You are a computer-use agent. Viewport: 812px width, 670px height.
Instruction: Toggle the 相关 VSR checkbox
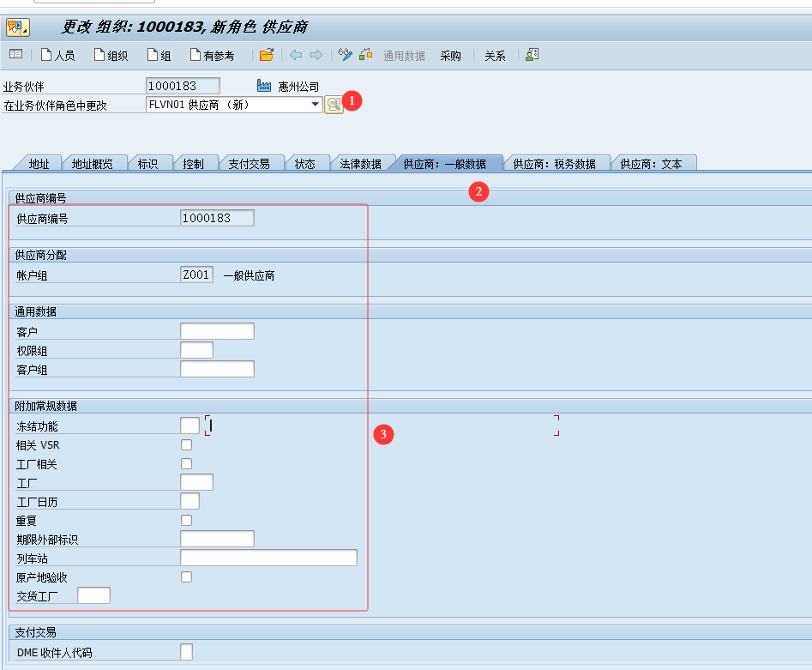coord(186,445)
